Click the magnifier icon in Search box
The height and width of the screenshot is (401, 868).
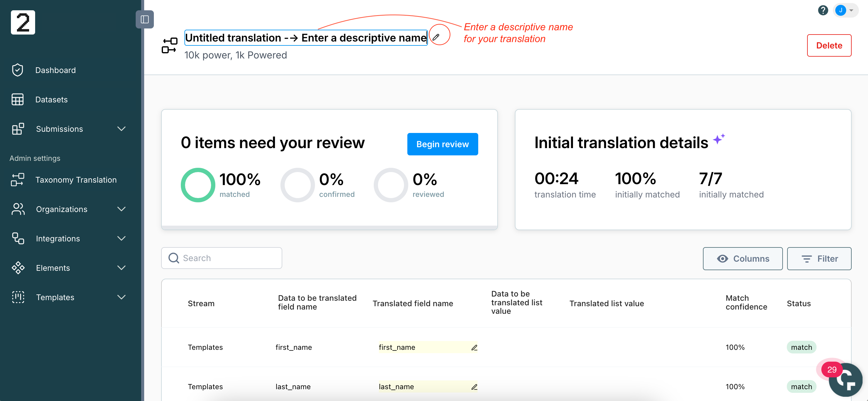(x=174, y=258)
